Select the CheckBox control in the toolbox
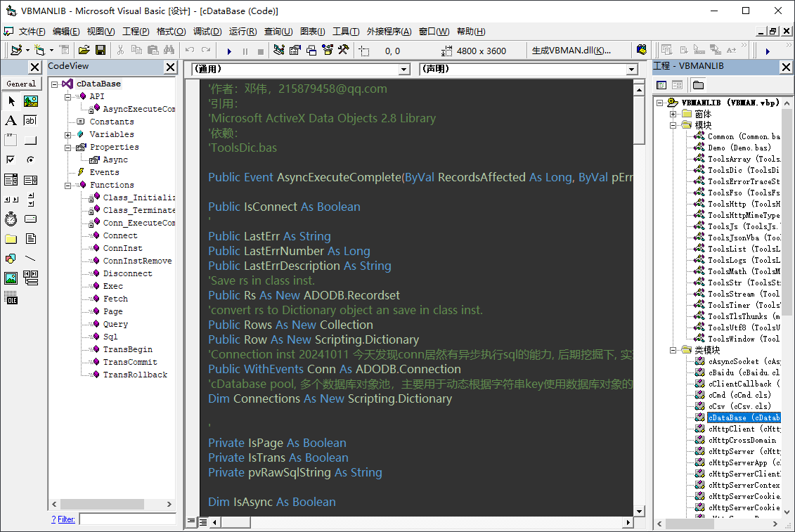 click(11, 160)
